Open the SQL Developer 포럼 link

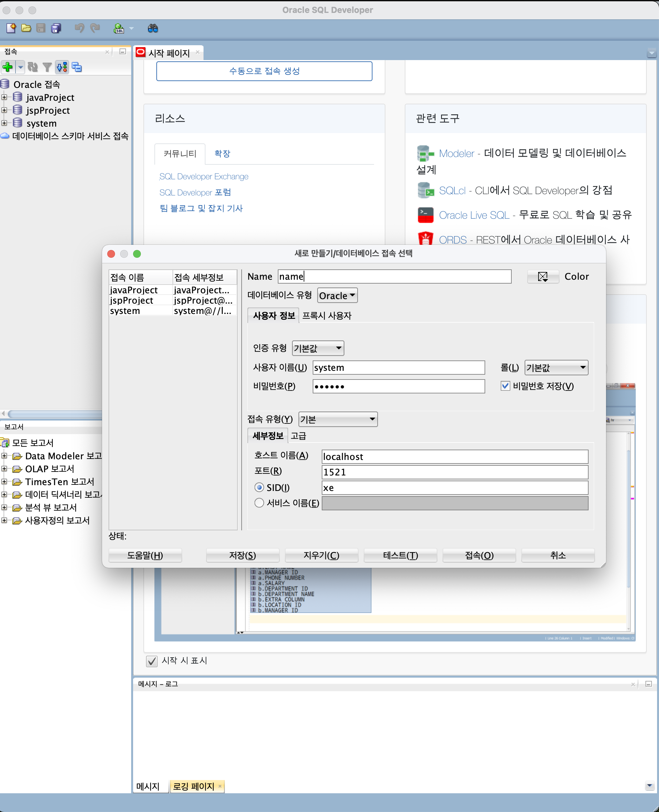(195, 193)
